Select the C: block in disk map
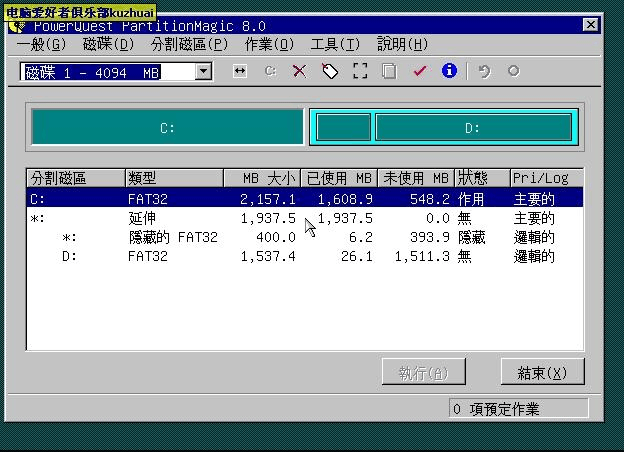 click(x=168, y=127)
